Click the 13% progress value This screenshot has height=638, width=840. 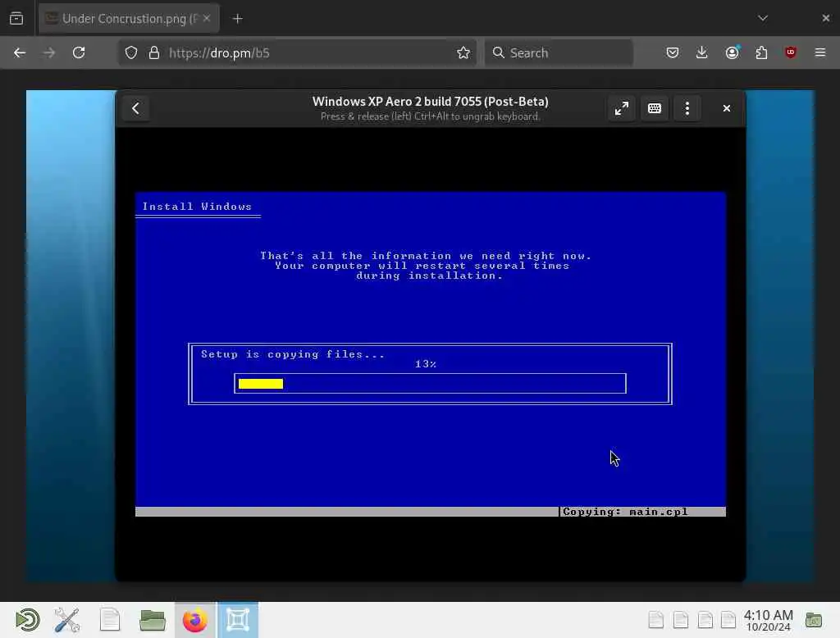pos(426,364)
